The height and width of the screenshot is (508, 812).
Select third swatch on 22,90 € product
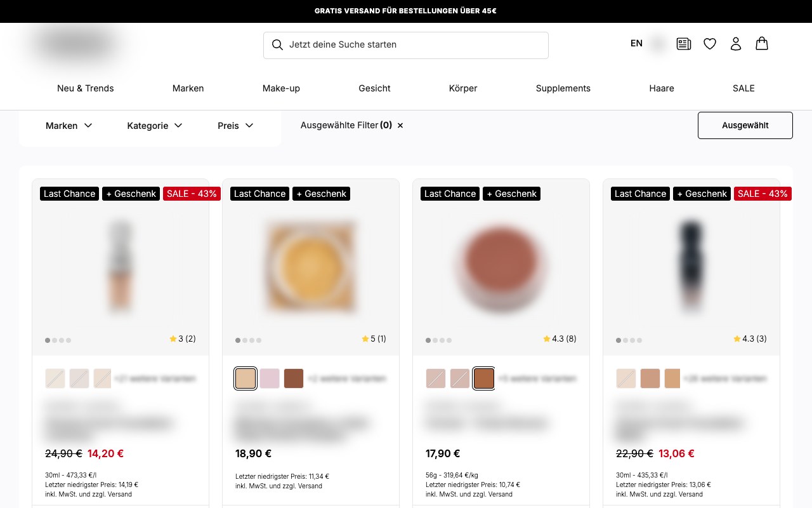click(672, 378)
